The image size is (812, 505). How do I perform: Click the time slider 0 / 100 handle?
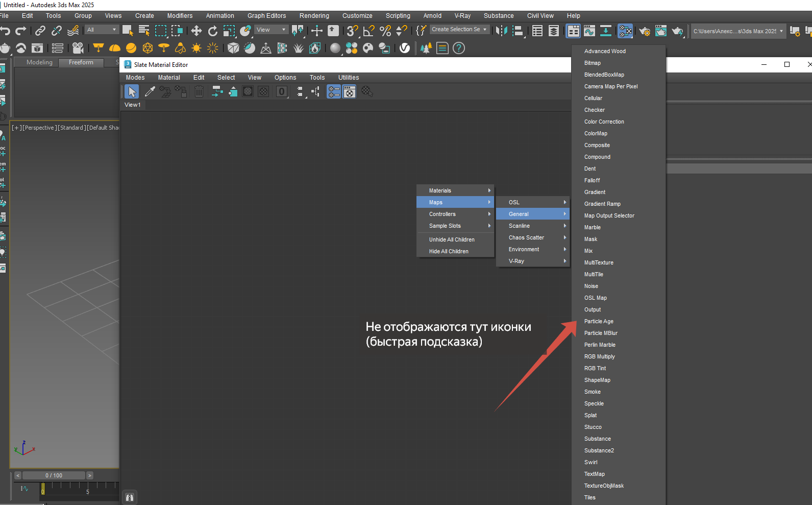54,475
